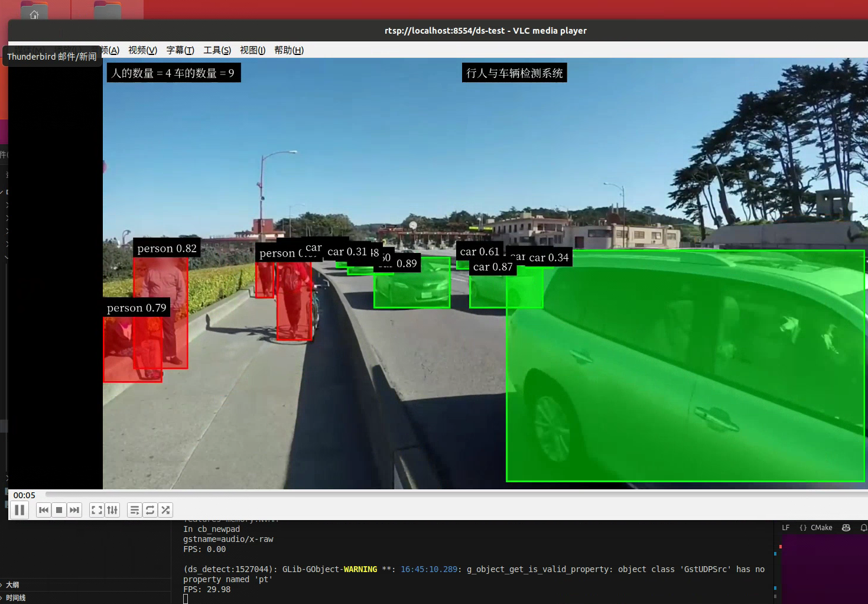Open the second desktop folder icon
The image size is (868, 604).
[107, 11]
